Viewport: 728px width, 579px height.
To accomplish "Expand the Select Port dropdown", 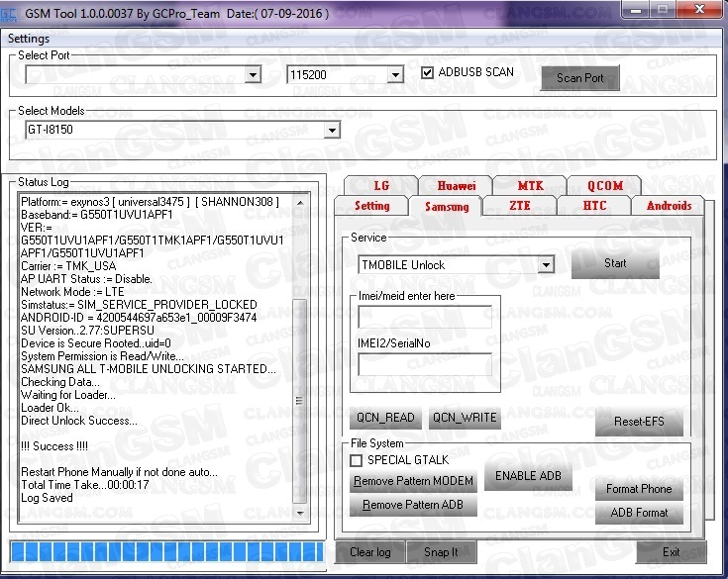I will pos(253,74).
